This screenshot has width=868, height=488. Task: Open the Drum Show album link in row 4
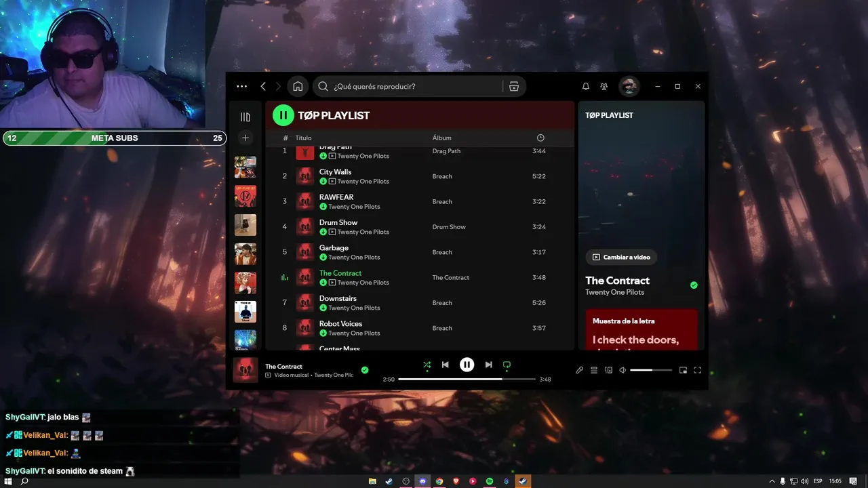coord(449,227)
